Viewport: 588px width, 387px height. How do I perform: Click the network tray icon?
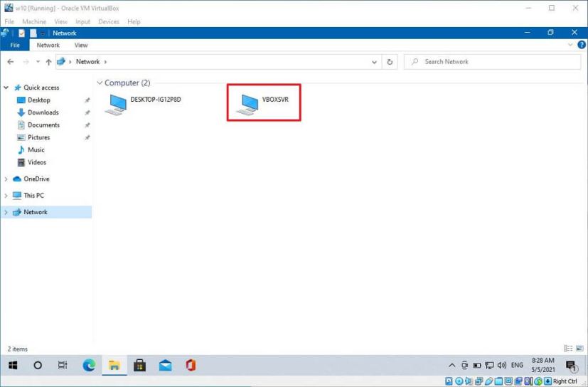point(489,365)
